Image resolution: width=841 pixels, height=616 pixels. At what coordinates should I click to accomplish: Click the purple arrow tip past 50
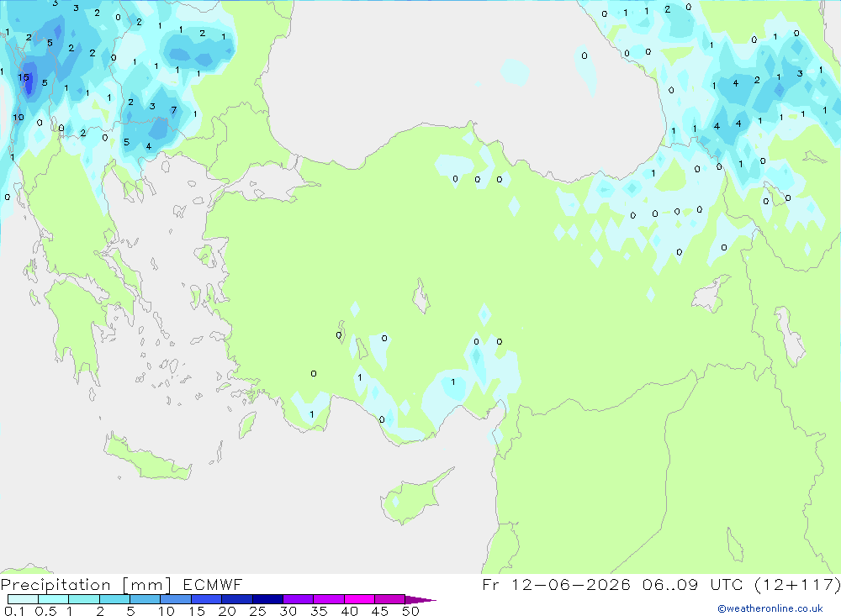pos(420,599)
